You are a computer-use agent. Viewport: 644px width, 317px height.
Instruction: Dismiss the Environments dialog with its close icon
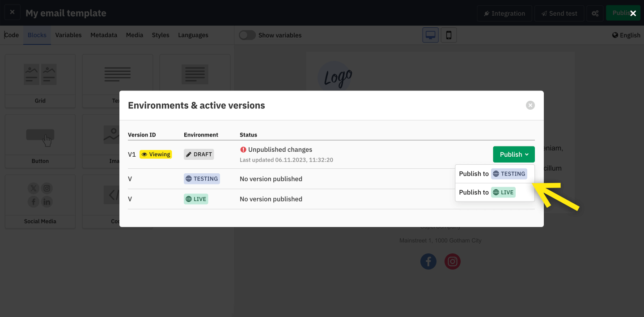pos(530,105)
